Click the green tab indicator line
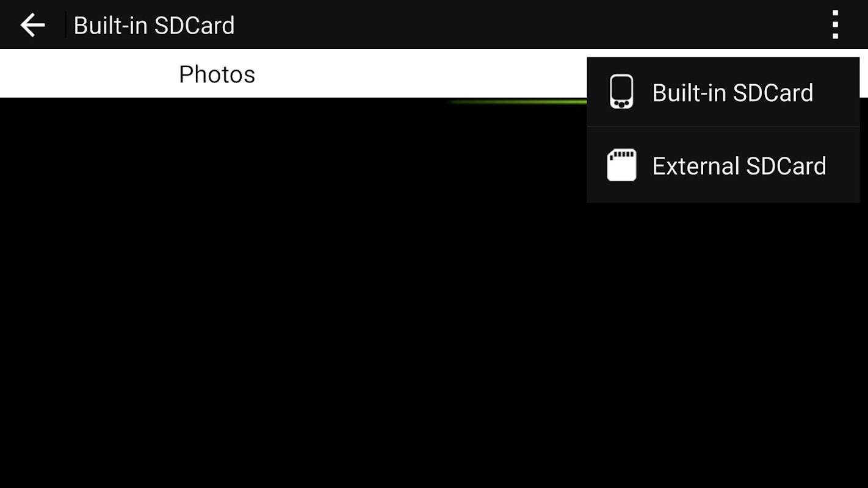Viewport: 868px width, 488px height. coord(516,102)
